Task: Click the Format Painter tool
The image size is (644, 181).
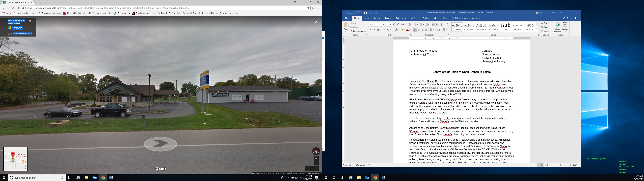Action: tap(358, 31)
